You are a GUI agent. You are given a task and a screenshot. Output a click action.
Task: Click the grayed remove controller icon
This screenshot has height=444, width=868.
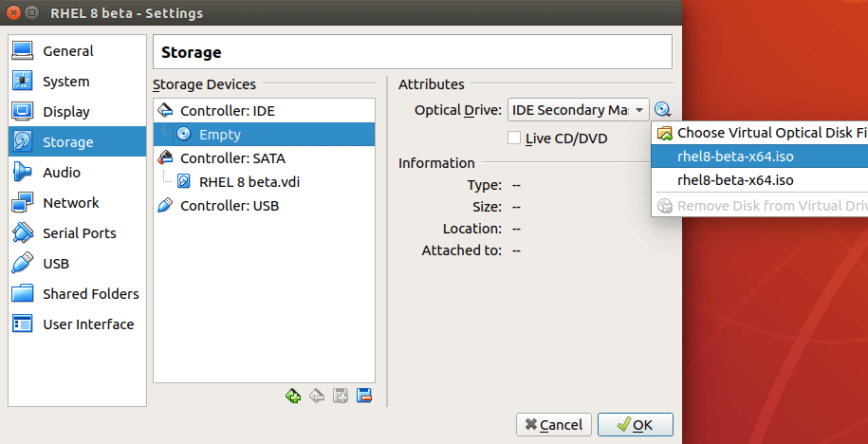pyautogui.click(x=317, y=396)
